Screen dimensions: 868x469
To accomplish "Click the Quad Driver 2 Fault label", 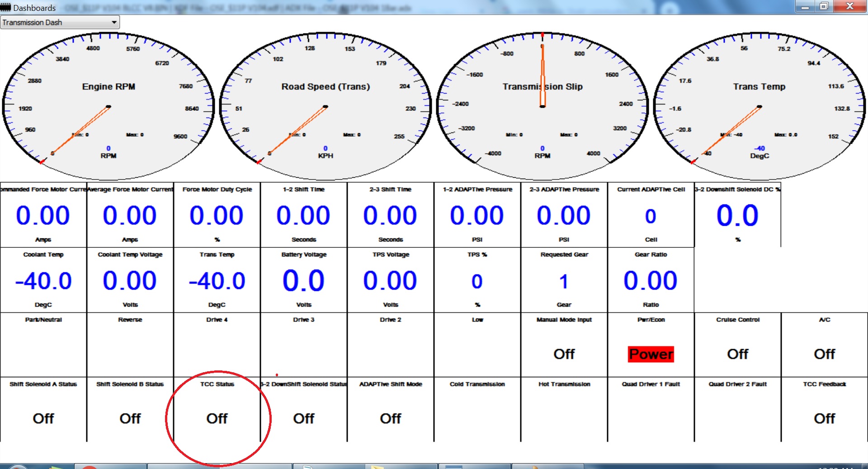I will coord(738,384).
